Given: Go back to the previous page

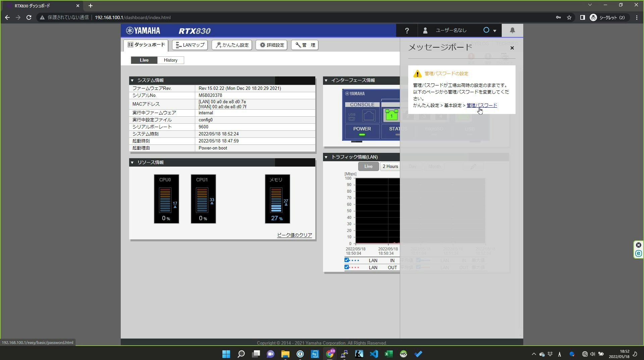Looking at the screenshot, I should pos(7,17).
